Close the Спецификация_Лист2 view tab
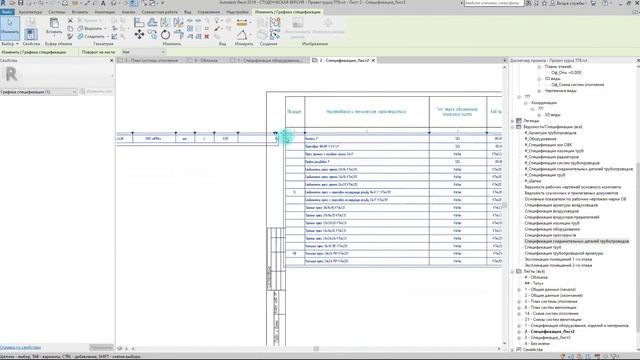The height and width of the screenshot is (360, 640). (x=373, y=60)
